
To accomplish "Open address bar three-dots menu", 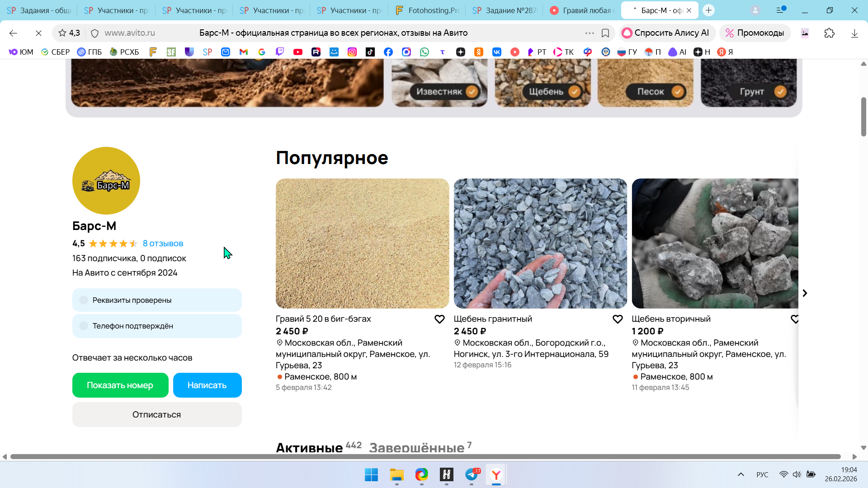I will pos(590,33).
